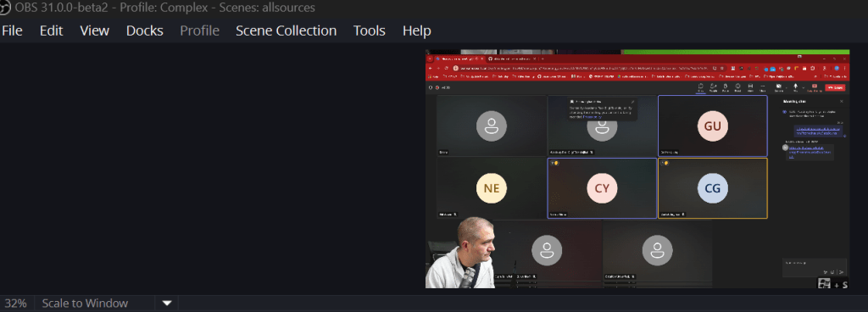Click the 32% preview zoom value
The image size is (868, 312).
click(16, 304)
